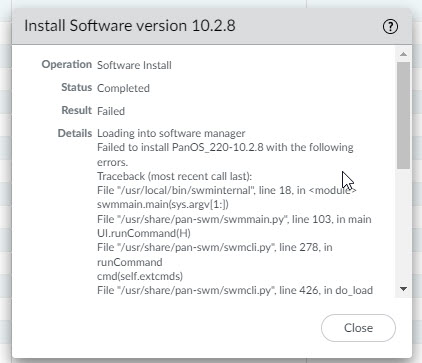Click the scrollbar down arrow
Viewport: 422px width, 363px height.
click(x=403, y=289)
